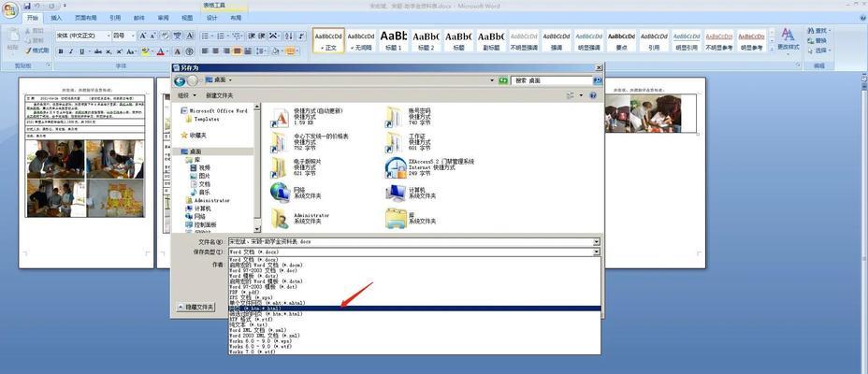Viewport: 868px width, 374px height.
Task: Click the 搜索 桌面 search field
Action: coord(551,80)
